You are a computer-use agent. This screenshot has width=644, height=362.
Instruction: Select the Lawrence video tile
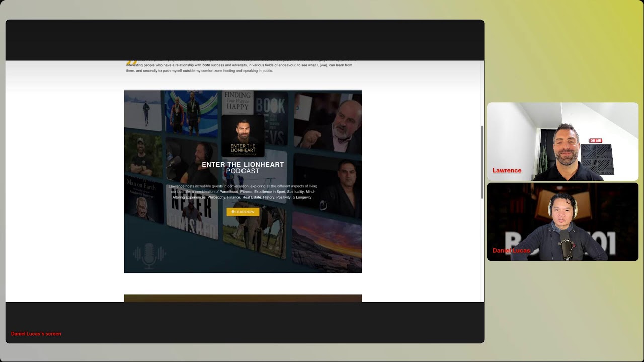562,142
